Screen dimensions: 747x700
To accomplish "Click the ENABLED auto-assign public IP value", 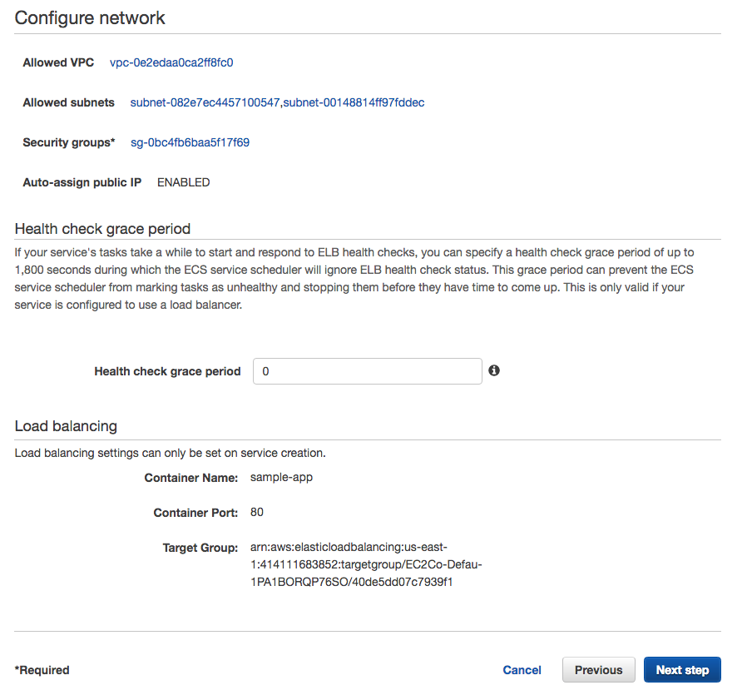I will tap(183, 182).
